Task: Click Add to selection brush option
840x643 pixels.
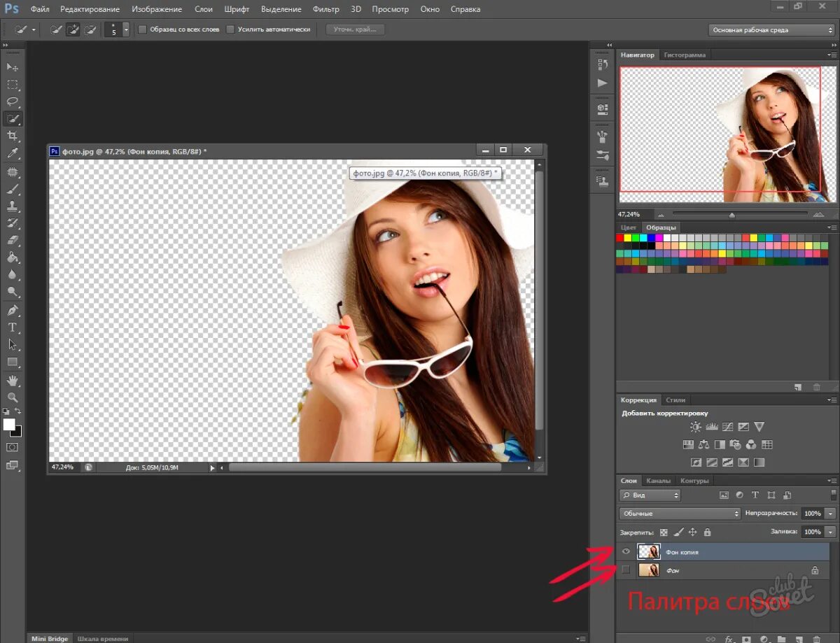Action: pyautogui.click(x=73, y=30)
